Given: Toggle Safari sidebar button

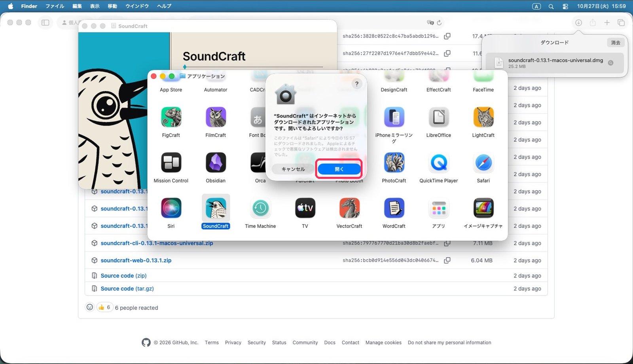Looking at the screenshot, I should [x=45, y=23].
